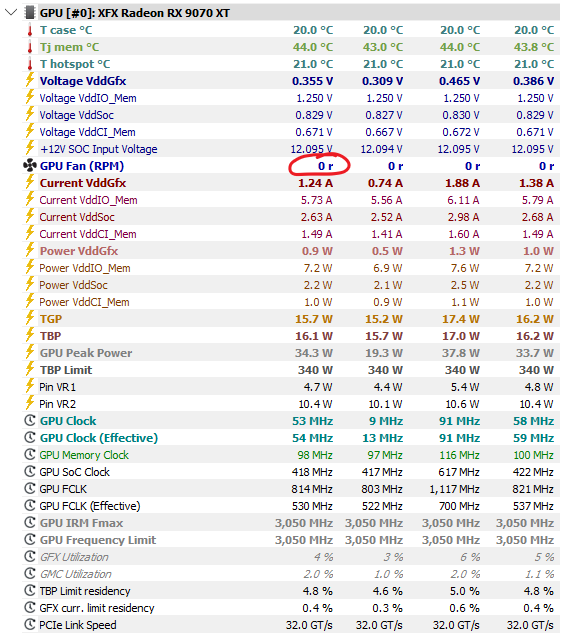Image resolution: width=571 pixels, height=638 pixels.
Task: Click the 0.355 V current Voltage VddGfx value
Action: point(313,81)
